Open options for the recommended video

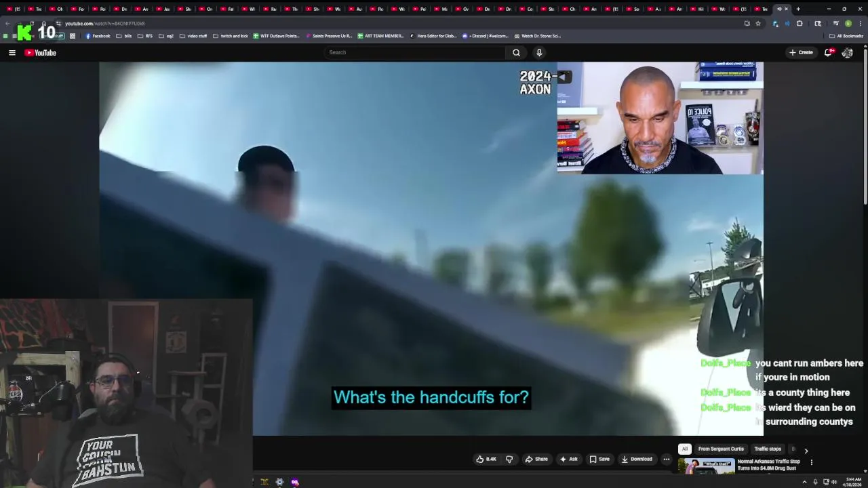pos(811,462)
